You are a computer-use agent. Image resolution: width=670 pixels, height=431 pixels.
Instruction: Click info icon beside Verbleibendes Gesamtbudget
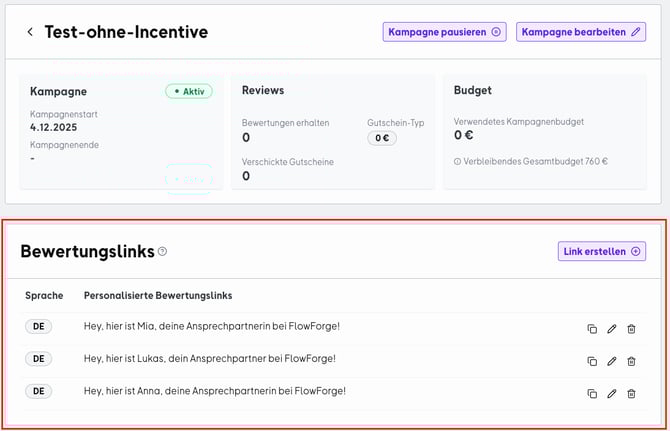tap(457, 161)
